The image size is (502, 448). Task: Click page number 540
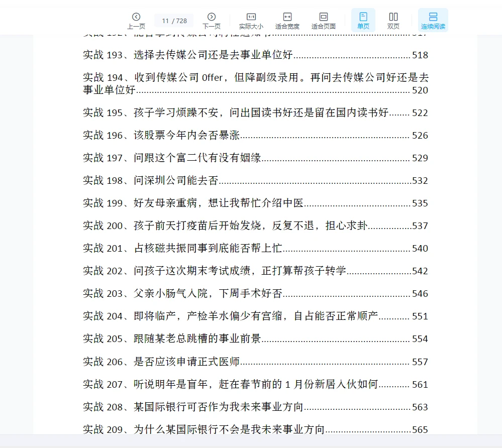[x=420, y=248]
